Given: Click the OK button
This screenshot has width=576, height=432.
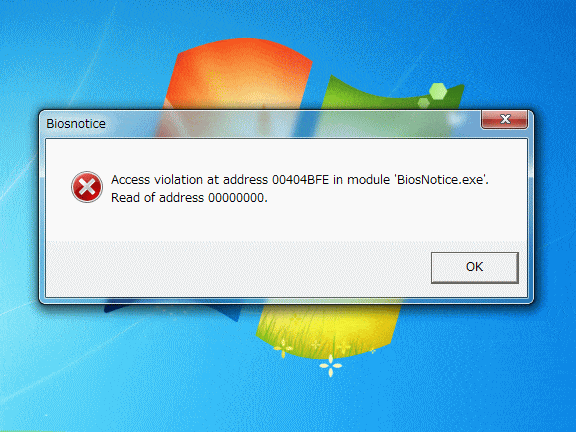Looking at the screenshot, I should pyautogui.click(x=475, y=267).
